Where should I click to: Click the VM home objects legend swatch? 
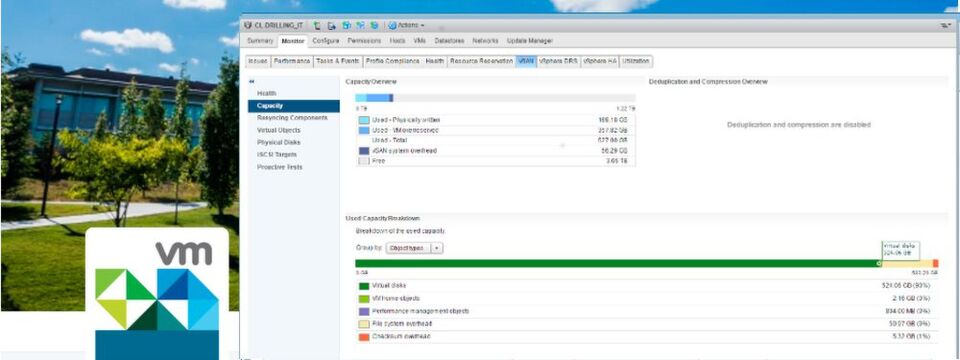click(x=364, y=299)
